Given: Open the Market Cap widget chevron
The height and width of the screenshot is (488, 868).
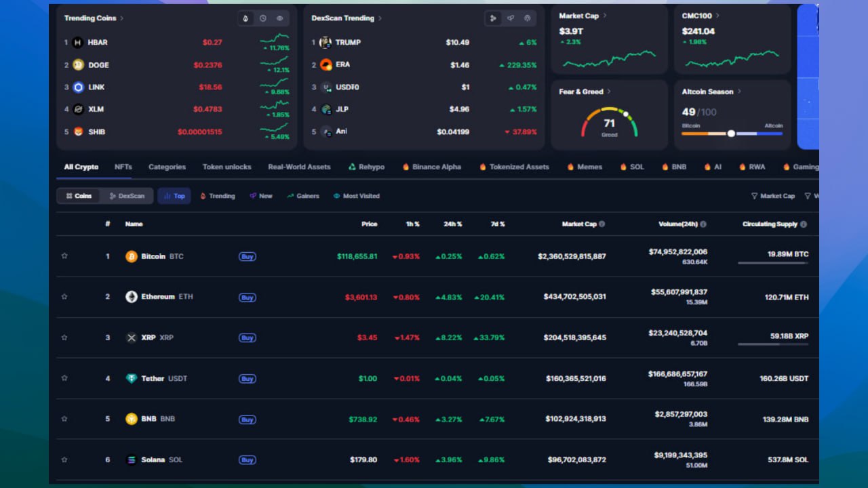Looking at the screenshot, I should pos(605,16).
